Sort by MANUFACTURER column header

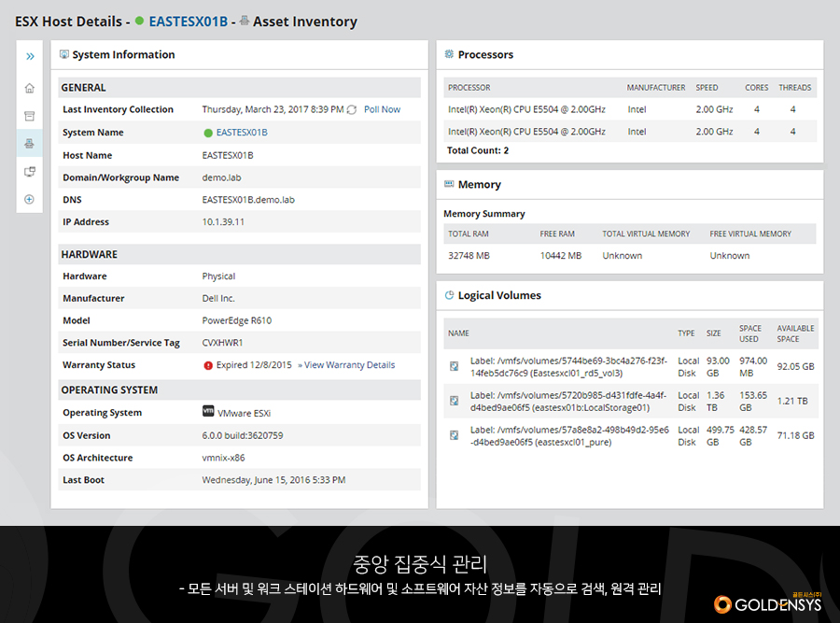click(x=656, y=88)
